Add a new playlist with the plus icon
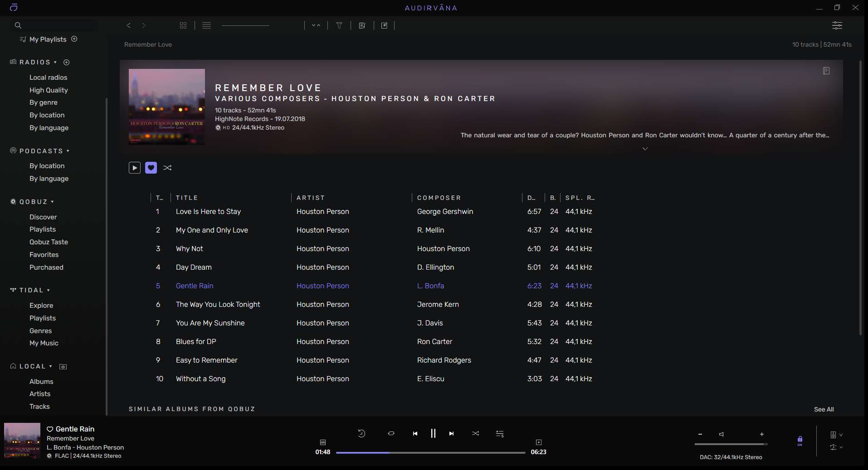 (74, 39)
